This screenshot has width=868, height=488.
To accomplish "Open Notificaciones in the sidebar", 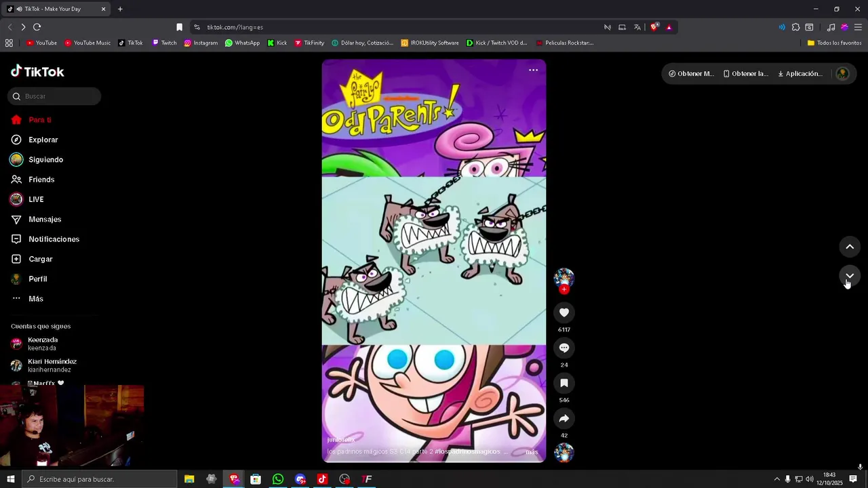I will coord(45,239).
